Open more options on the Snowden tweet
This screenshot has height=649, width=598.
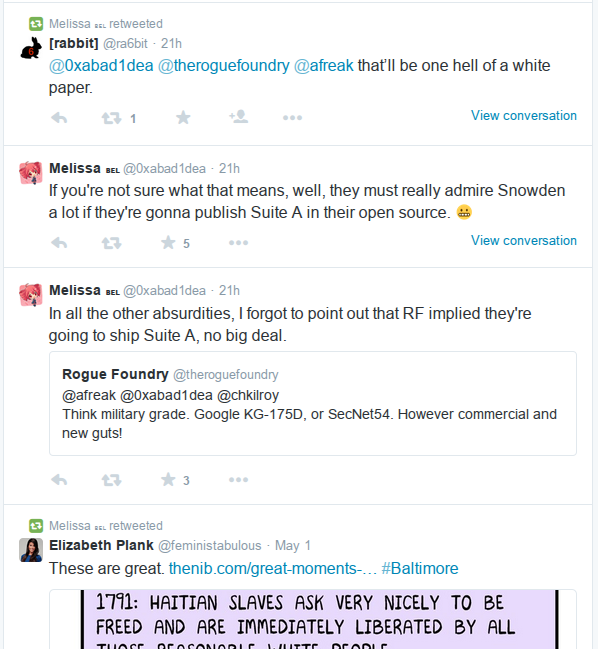pyautogui.click(x=238, y=243)
